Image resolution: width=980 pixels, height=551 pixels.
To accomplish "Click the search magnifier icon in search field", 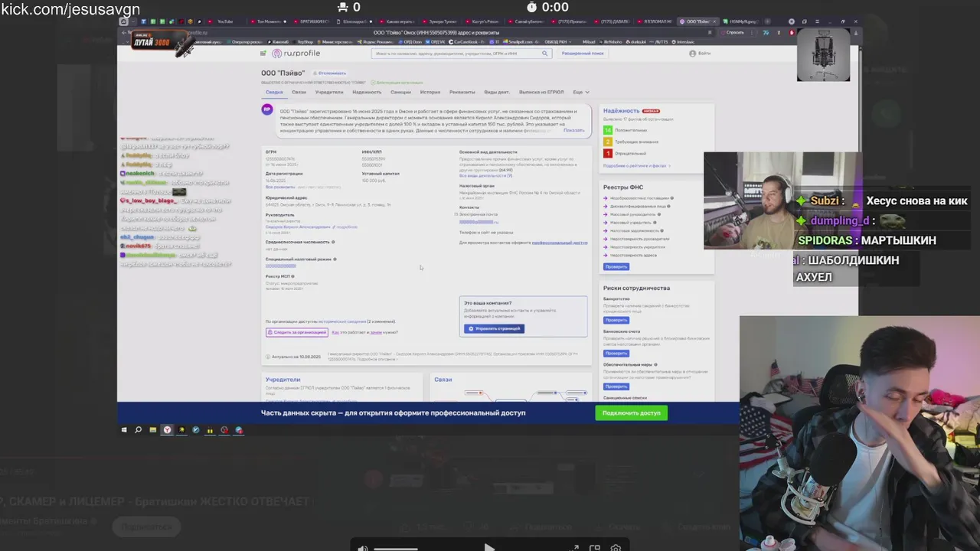I will click(x=544, y=54).
